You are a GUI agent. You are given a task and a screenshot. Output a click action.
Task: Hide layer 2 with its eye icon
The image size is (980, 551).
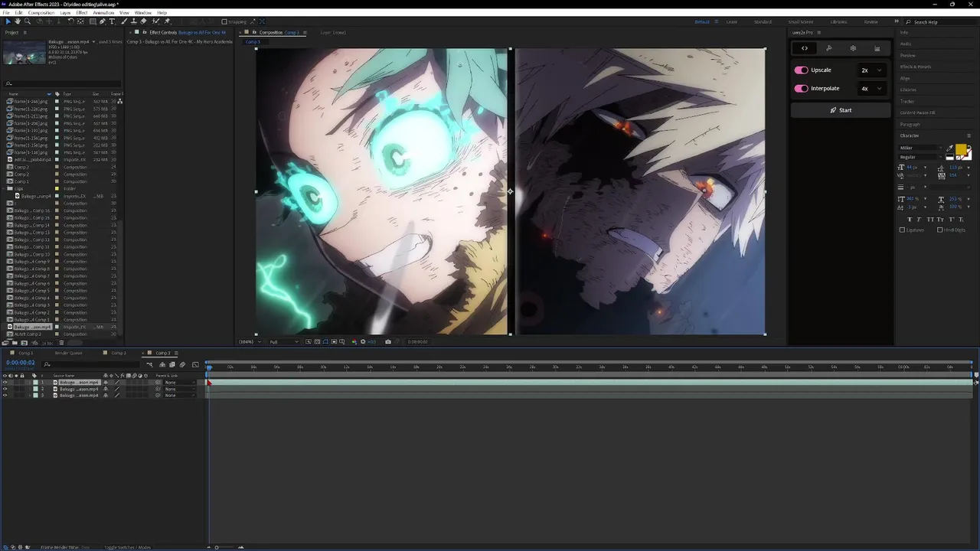click(5, 389)
